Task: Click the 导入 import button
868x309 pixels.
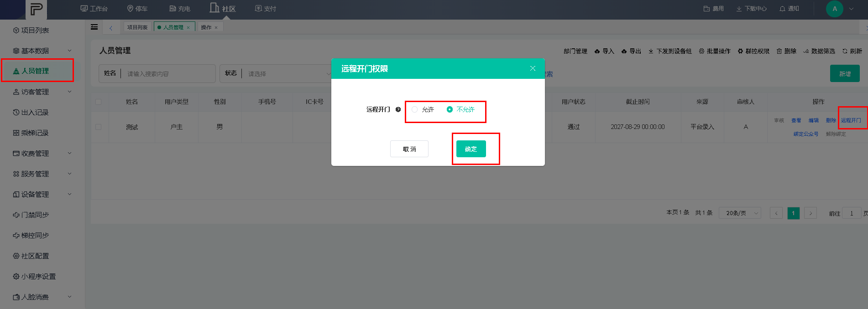Action: [x=604, y=51]
